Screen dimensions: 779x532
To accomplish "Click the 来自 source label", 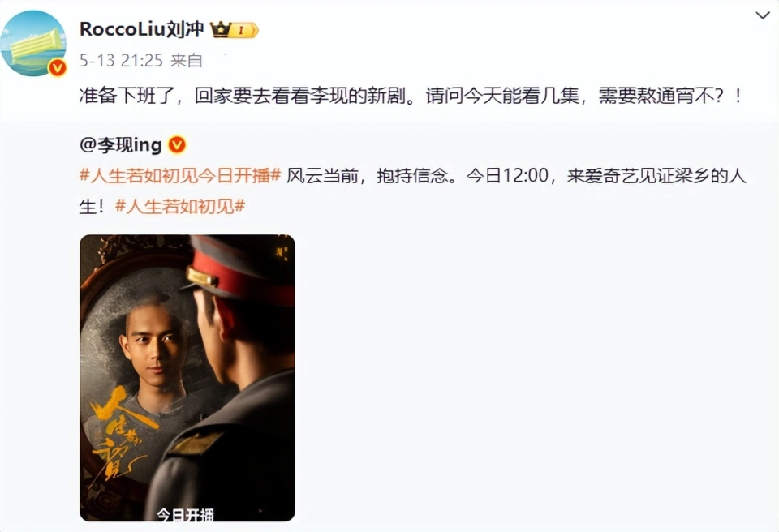I will point(187,61).
